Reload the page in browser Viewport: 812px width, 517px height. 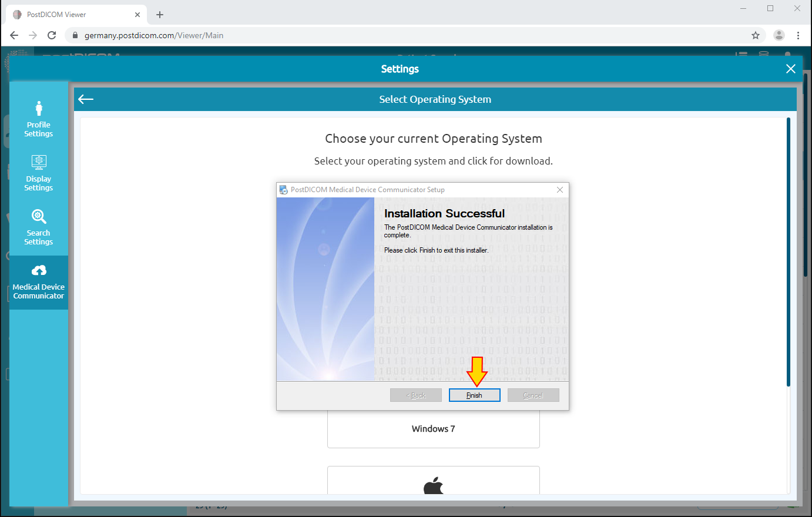tap(52, 35)
